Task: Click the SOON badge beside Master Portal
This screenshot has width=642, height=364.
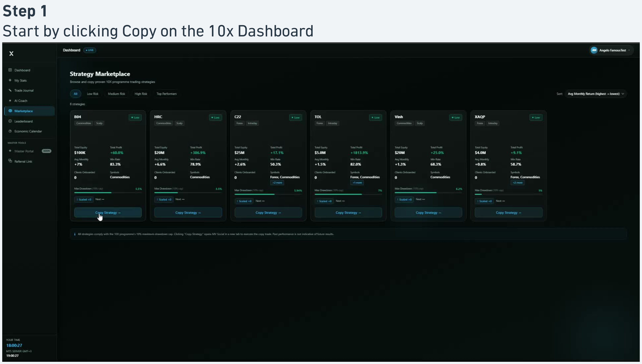Action: point(46,151)
